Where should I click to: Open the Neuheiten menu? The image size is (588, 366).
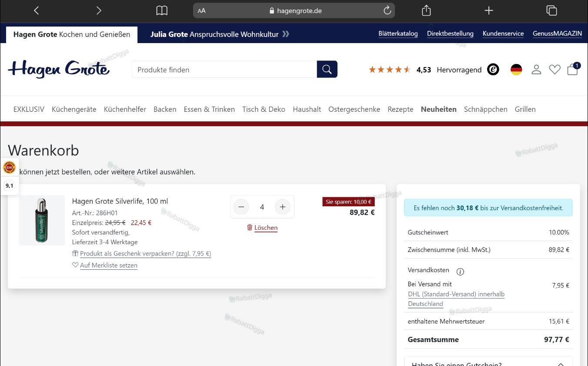pyautogui.click(x=438, y=109)
